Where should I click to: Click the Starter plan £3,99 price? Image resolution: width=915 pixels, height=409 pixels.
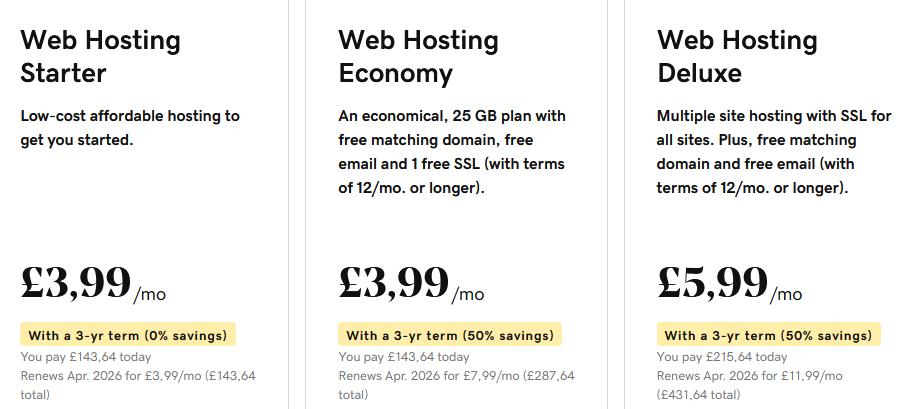pyautogui.click(x=76, y=283)
